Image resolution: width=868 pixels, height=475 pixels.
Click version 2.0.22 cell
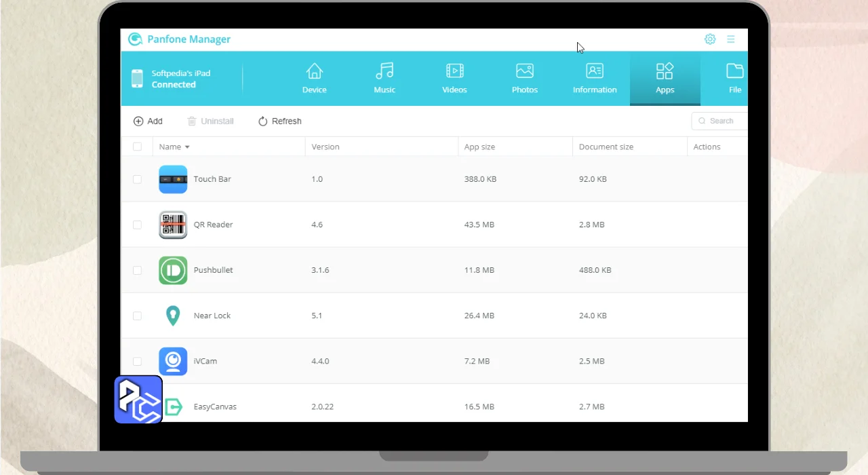coord(322,406)
